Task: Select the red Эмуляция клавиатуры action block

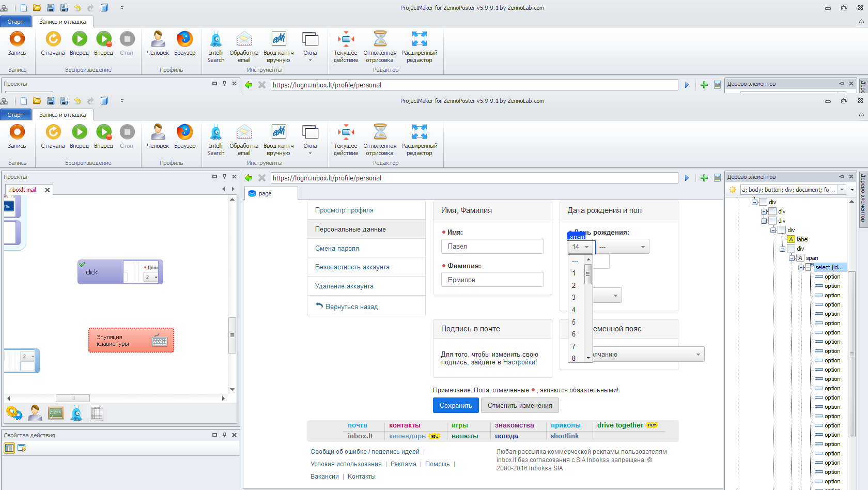Action: pyautogui.click(x=131, y=340)
